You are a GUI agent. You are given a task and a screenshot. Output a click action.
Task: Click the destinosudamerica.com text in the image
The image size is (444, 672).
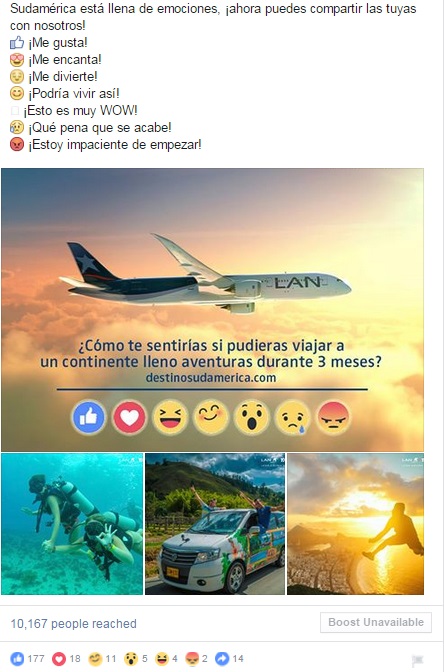pyautogui.click(x=211, y=378)
